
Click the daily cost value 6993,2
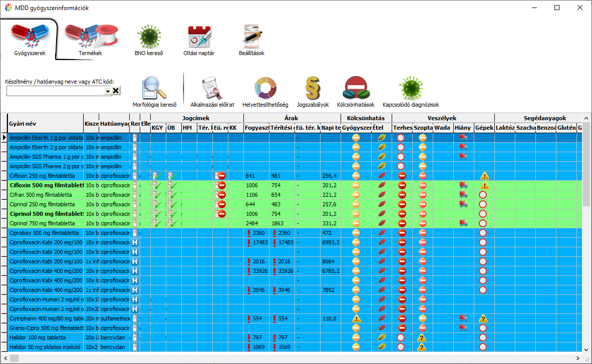tap(331, 242)
